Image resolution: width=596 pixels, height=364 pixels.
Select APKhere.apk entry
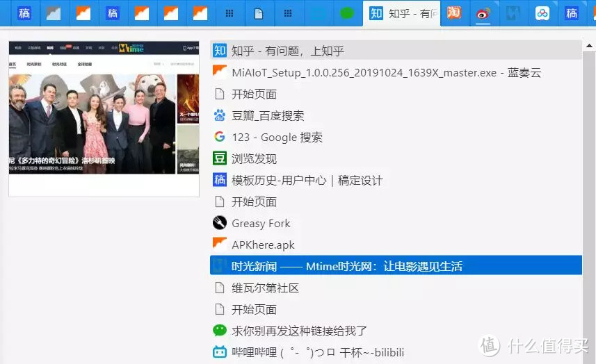coord(396,245)
